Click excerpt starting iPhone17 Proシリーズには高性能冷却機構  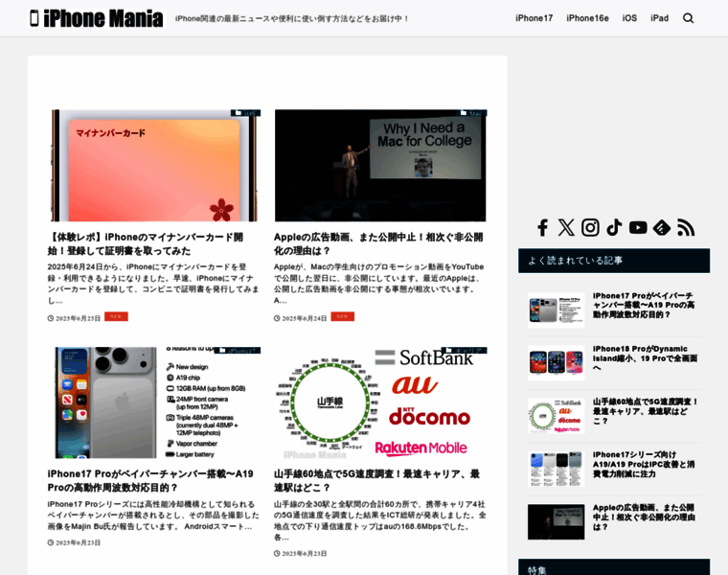pos(153,515)
